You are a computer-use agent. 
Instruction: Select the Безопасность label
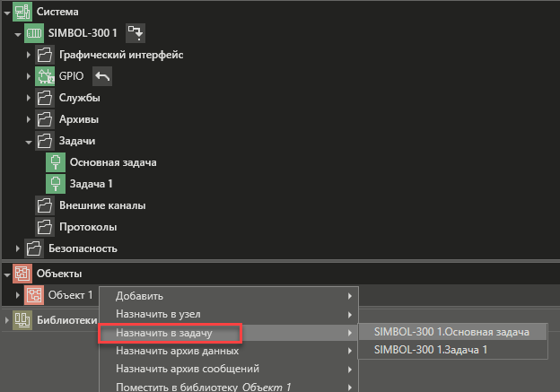[x=83, y=248]
